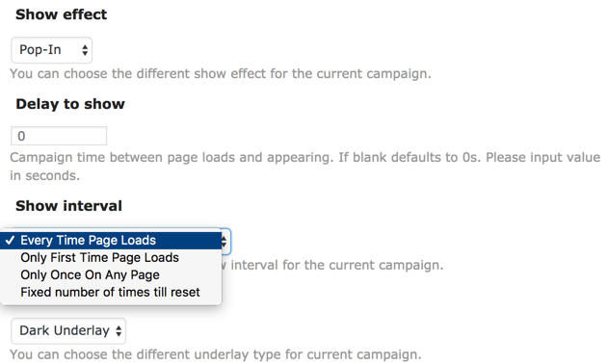Click the checkmark beside Every Time Page Loads

[x=10, y=241]
